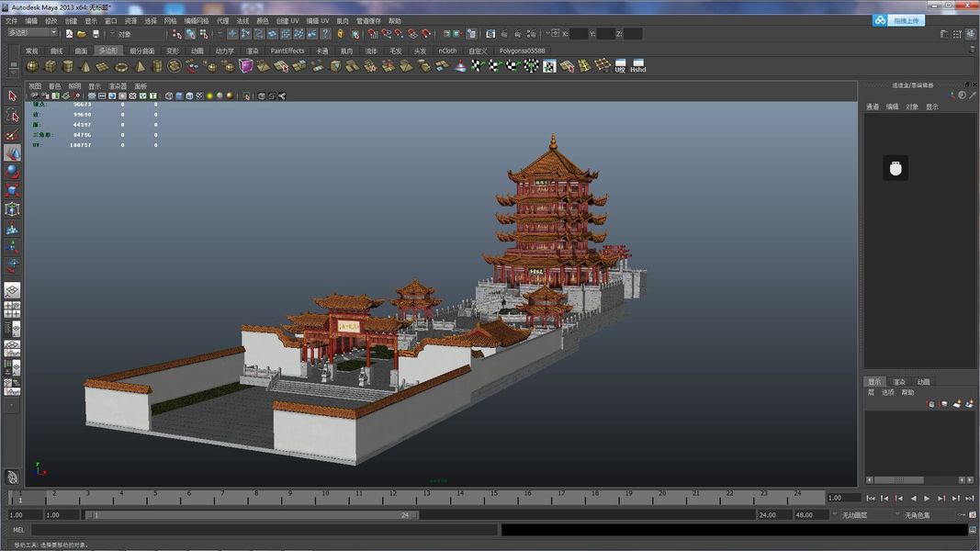Click the X coordinate input field
Viewport: 980px width, 551px height.
click(x=578, y=34)
